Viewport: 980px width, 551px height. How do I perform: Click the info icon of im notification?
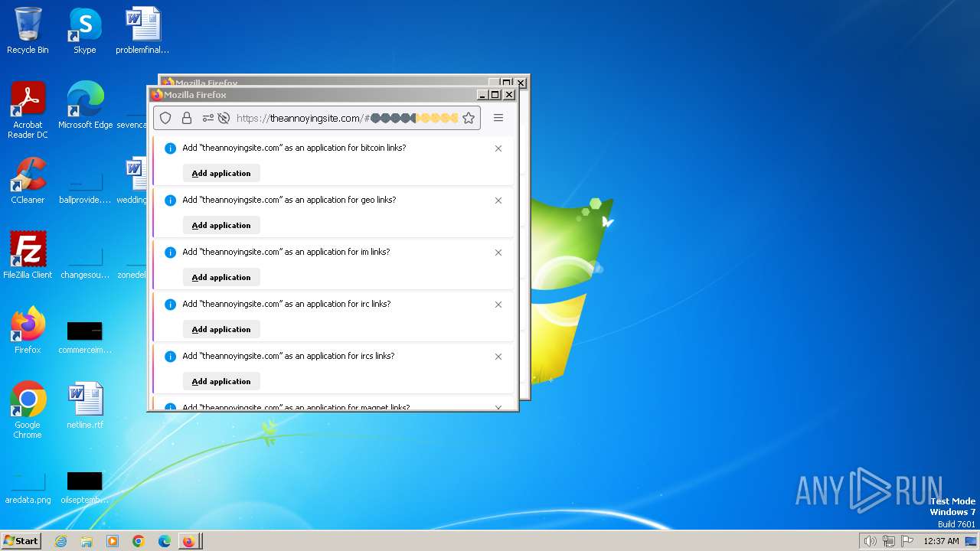pos(171,253)
